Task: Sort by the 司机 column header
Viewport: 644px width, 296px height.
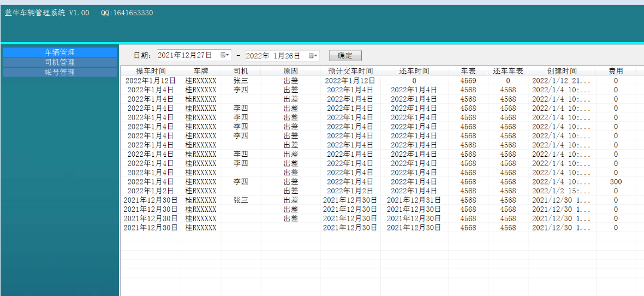Action: point(241,71)
